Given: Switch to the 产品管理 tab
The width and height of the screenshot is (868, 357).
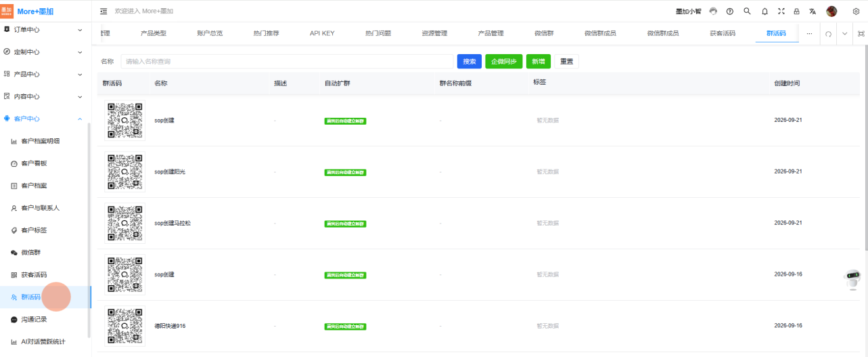Looking at the screenshot, I should pos(490,33).
